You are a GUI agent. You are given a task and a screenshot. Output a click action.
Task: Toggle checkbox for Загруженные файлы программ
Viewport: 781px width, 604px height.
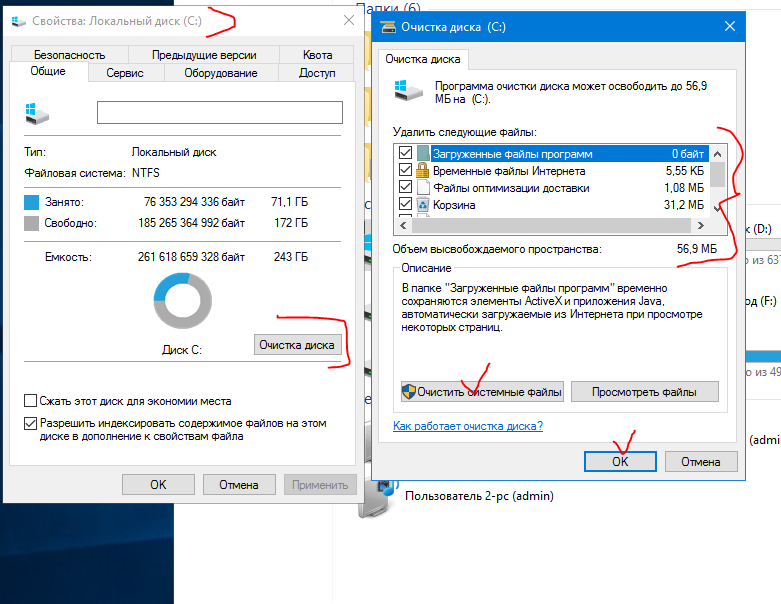pos(405,153)
